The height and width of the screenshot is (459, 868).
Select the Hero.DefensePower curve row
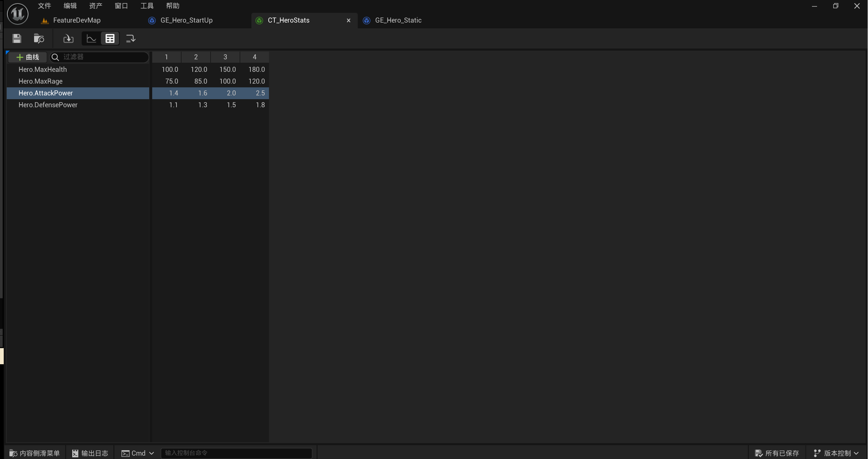[x=78, y=105]
